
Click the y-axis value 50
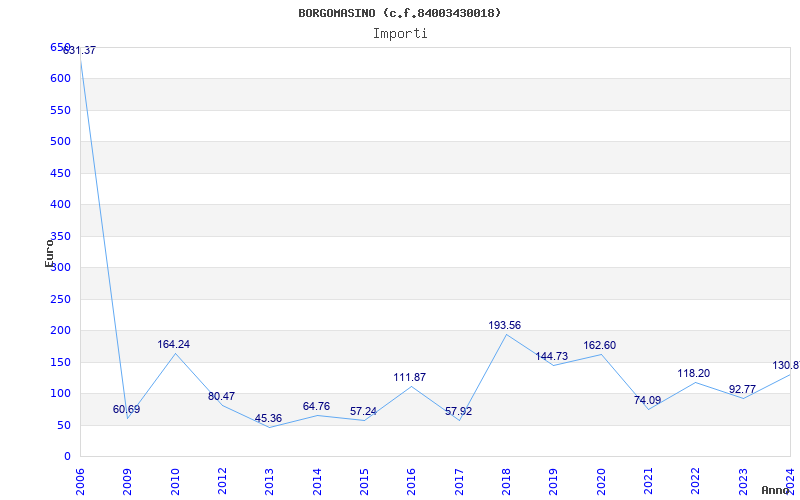[64, 425]
